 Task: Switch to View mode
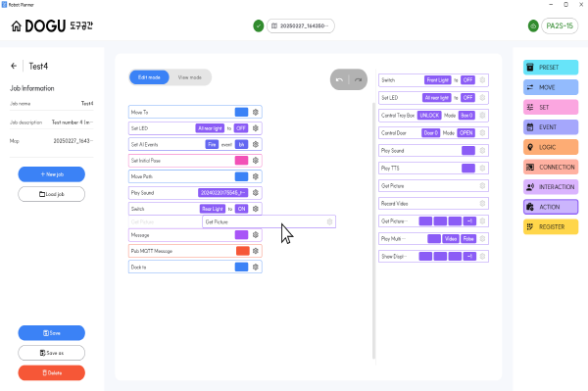tap(190, 77)
